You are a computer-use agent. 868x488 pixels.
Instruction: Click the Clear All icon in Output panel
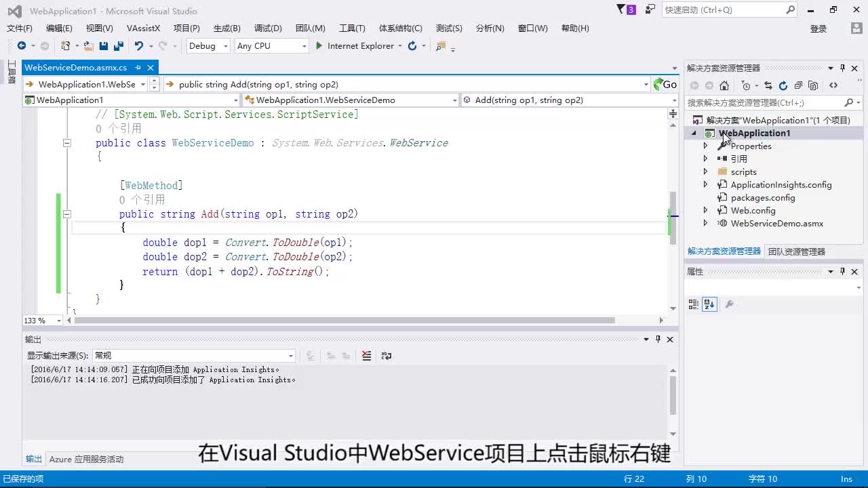click(366, 355)
